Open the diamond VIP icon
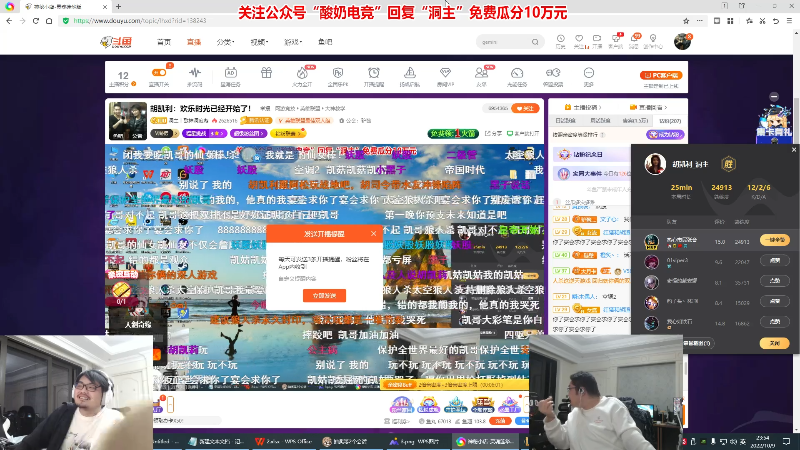Image resolution: width=800 pixels, height=450 pixels. 445,73
